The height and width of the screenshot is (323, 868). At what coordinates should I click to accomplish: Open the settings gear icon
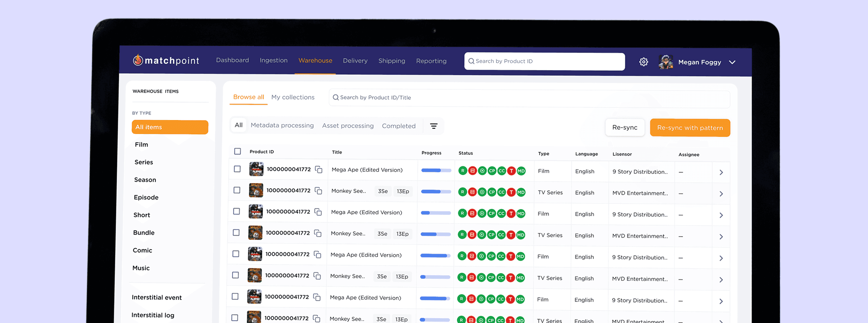(644, 62)
